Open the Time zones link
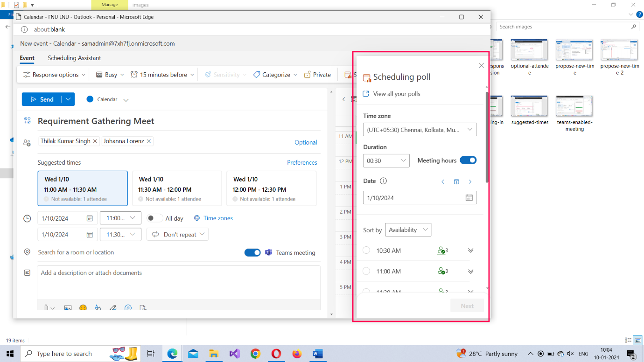 pyautogui.click(x=213, y=218)
